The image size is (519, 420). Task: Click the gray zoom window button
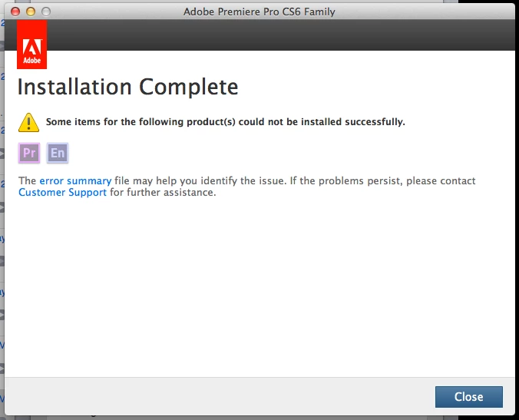tap(46, 12)
